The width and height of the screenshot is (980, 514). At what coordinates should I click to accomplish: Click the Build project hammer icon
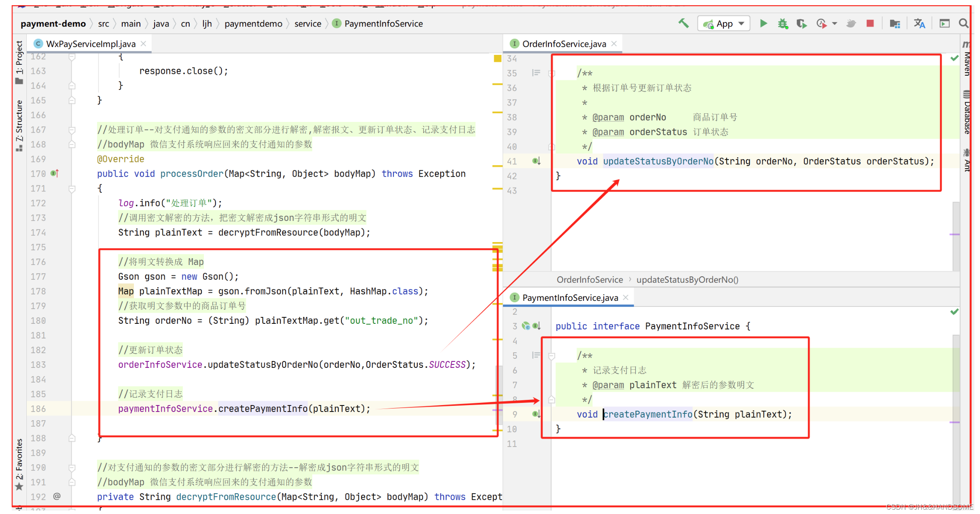(x=683, y=23)
